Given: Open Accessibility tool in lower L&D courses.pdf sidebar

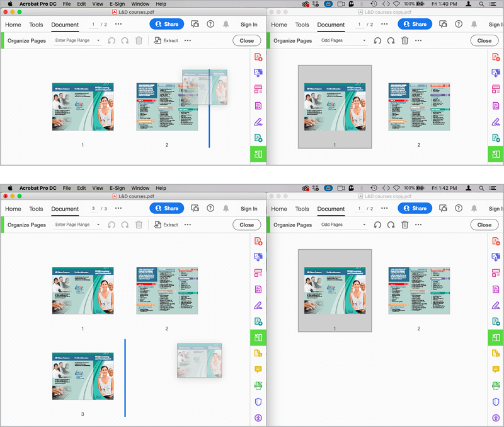Looking at the screenshot, I should [x=258, y=418].
